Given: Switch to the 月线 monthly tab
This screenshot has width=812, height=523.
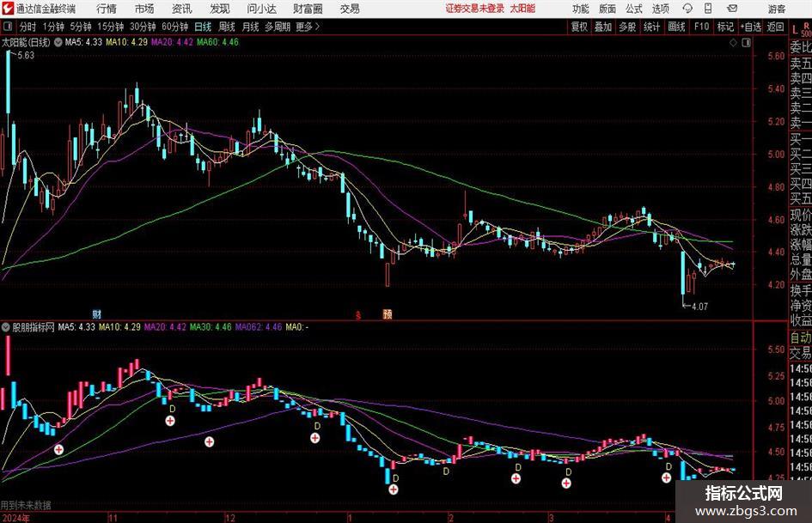Looking at the screenshot, I should (251, 27).
